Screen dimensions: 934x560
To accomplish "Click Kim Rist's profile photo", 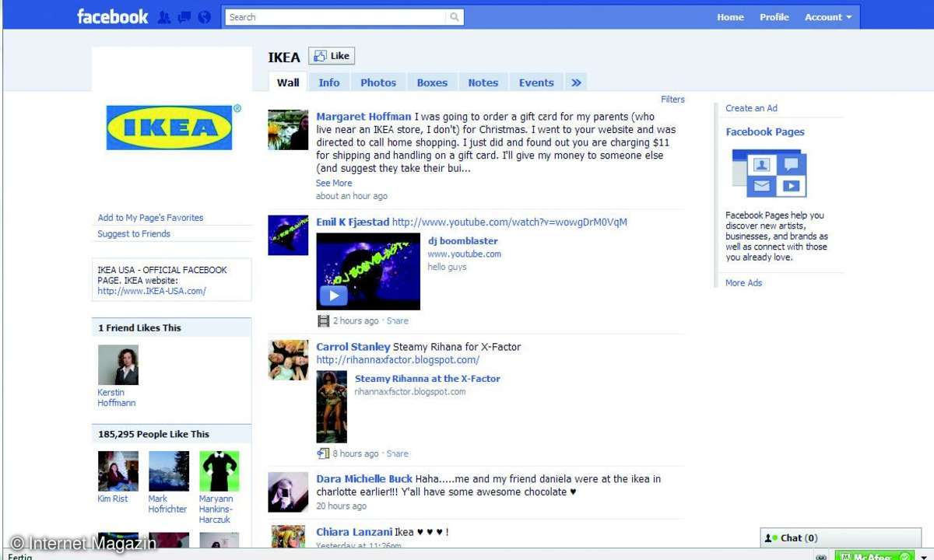I will point(118,471).
